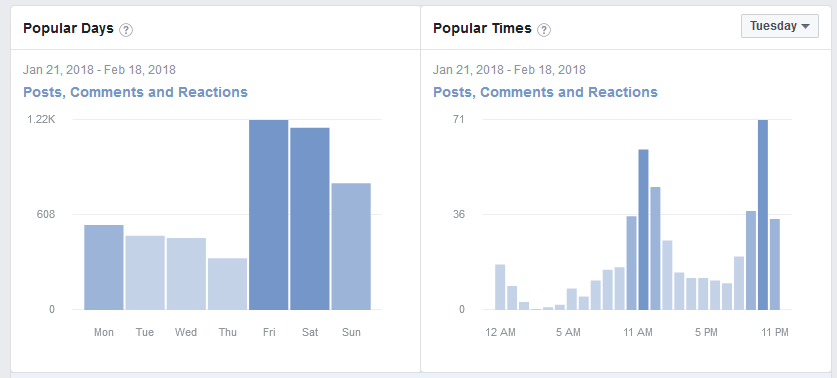
Task: Select the Sunday bar in Popular Days
Action: click(351, 247)
